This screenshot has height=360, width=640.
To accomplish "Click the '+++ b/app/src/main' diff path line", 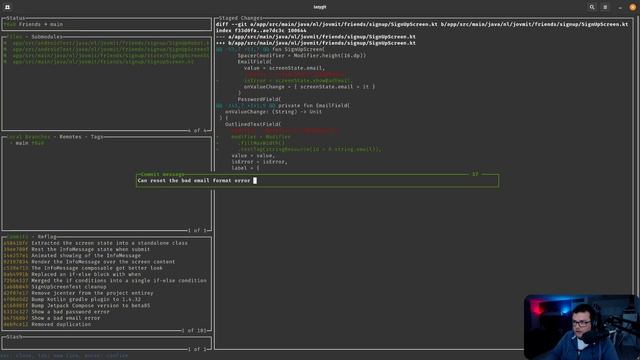I will pos(316,43).
